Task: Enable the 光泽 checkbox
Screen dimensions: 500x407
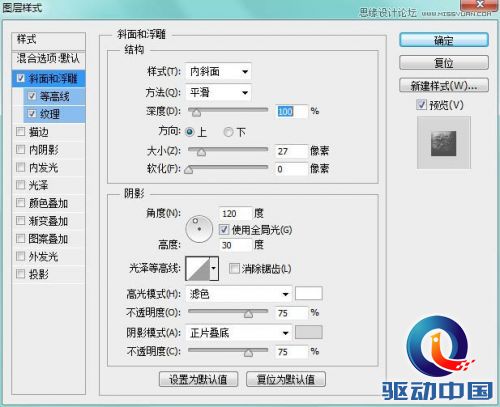Action: (x=21, y=185)
